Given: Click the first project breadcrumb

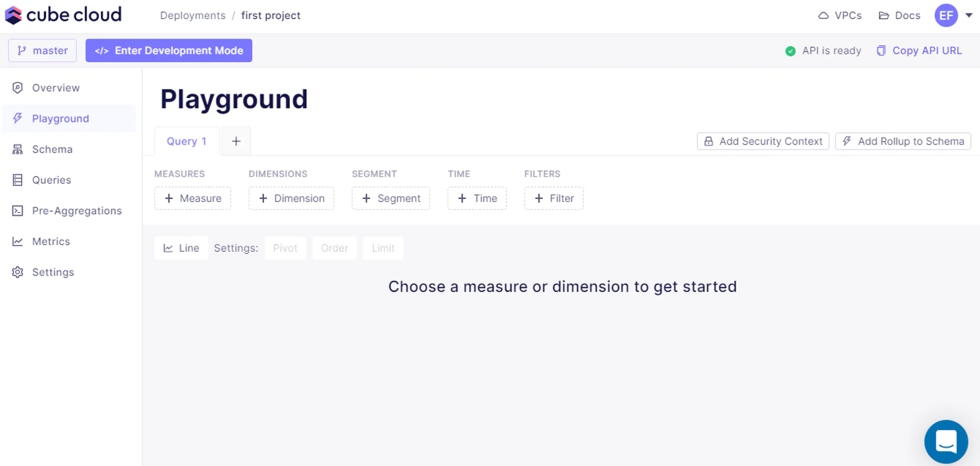Looking at the screenshot, I should pyautogui.click(x=271, y=15).
